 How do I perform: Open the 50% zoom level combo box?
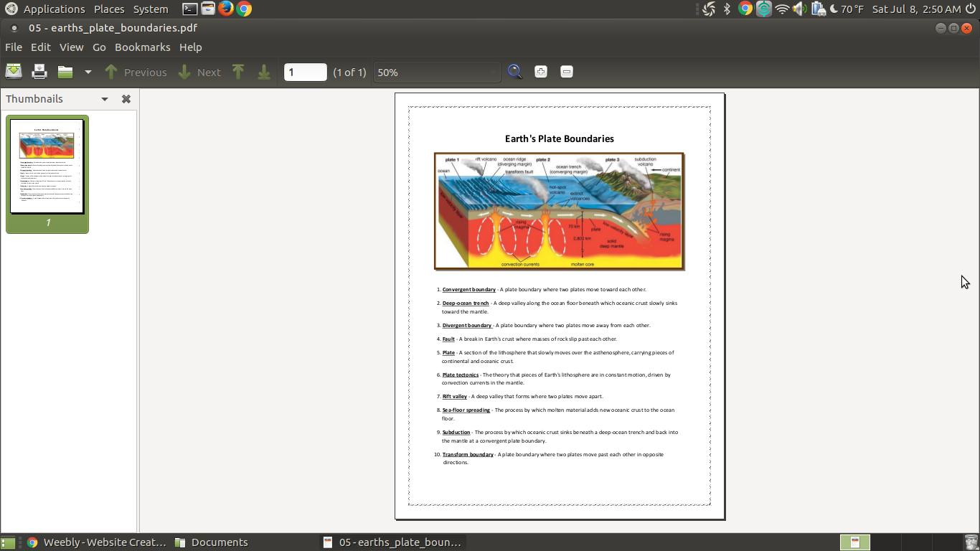click(436, 72)
